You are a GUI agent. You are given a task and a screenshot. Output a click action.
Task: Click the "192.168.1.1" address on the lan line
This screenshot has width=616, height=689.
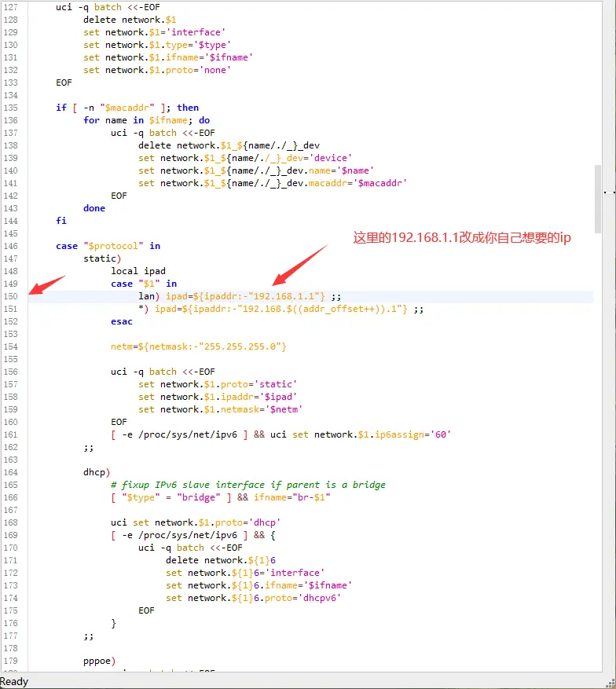click(x=284, y=297)
